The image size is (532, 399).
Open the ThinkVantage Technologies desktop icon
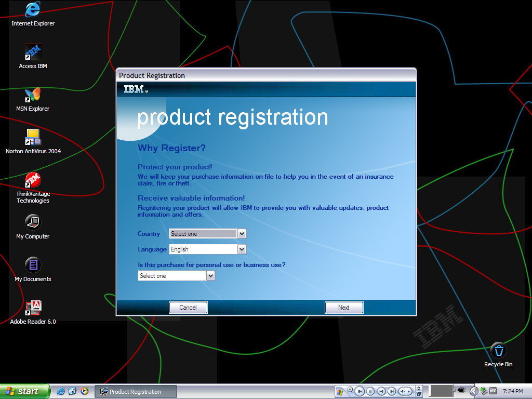(x=33, y=180)
